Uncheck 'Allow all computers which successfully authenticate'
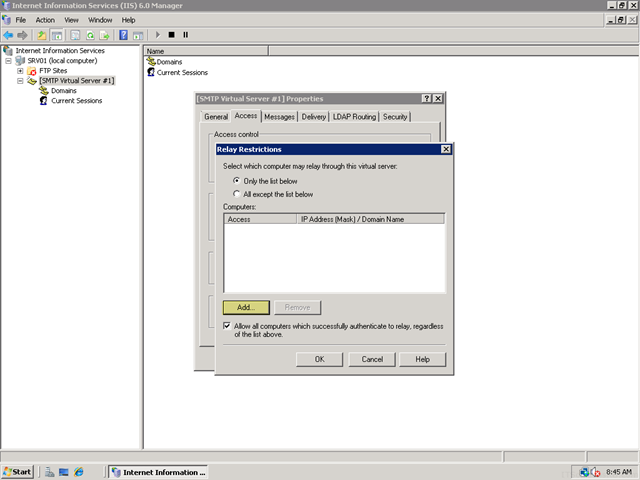 [227, 326]
